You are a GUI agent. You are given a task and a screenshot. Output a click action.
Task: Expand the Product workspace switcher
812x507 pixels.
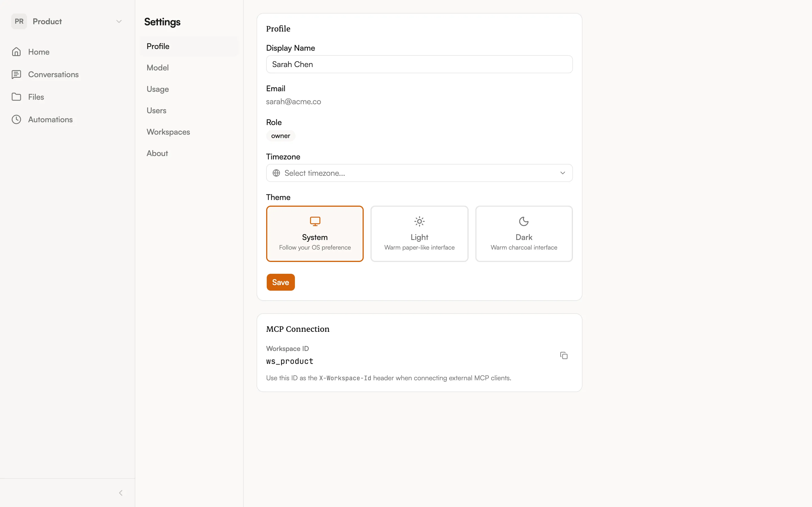(119, 21)
